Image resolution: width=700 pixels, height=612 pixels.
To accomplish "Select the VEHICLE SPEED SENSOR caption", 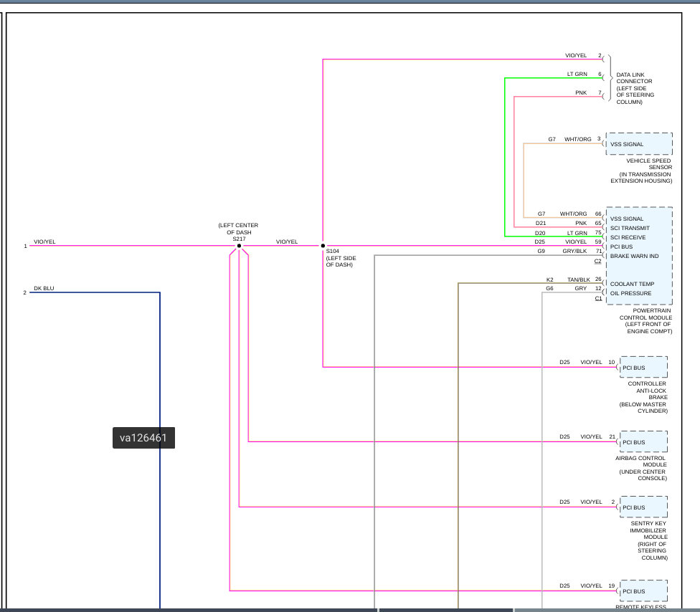I will [641, 171].
